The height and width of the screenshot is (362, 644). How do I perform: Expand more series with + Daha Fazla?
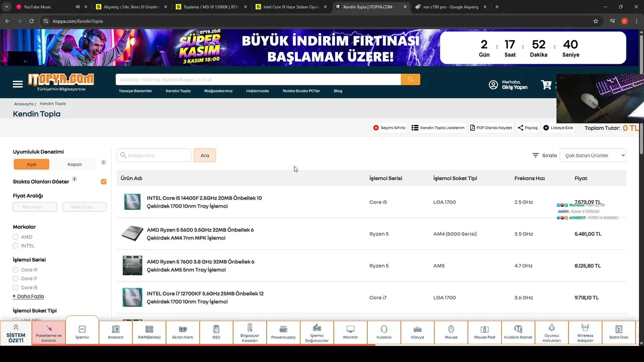pos(28,296)
